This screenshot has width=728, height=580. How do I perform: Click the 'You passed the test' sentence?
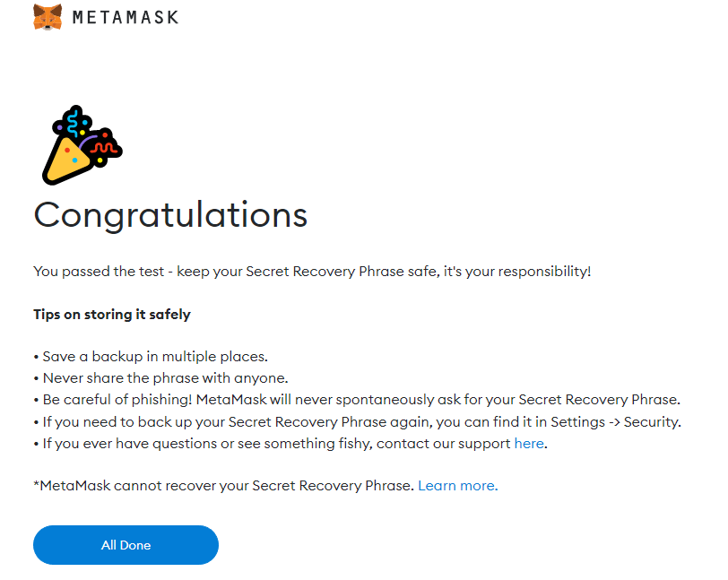[x=99, y=272]
